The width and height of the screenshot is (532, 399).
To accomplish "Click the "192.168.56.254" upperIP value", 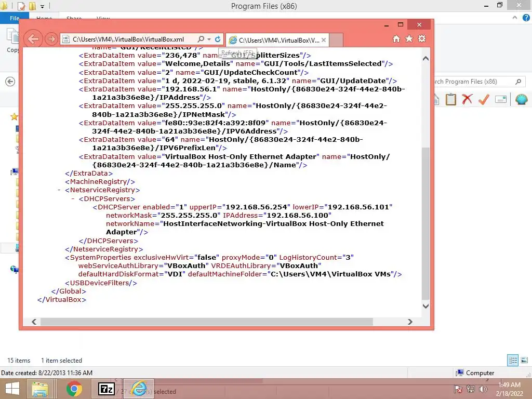I will [256, 207].
